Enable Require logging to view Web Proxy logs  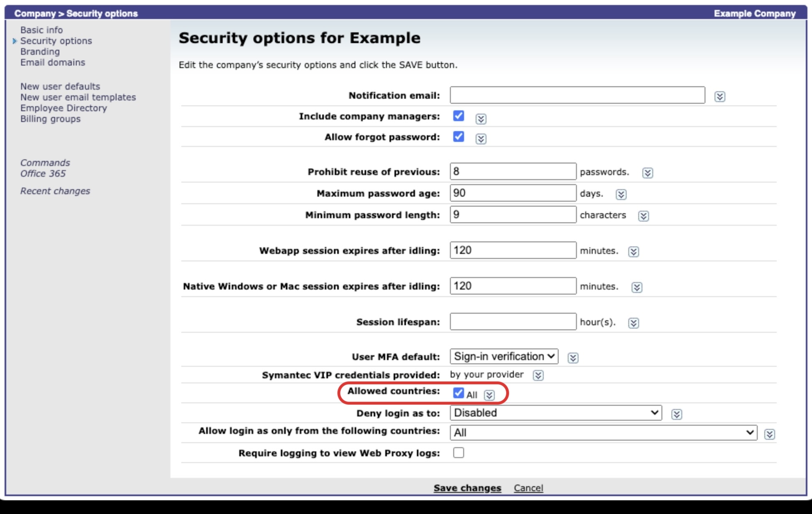[458, 453]
